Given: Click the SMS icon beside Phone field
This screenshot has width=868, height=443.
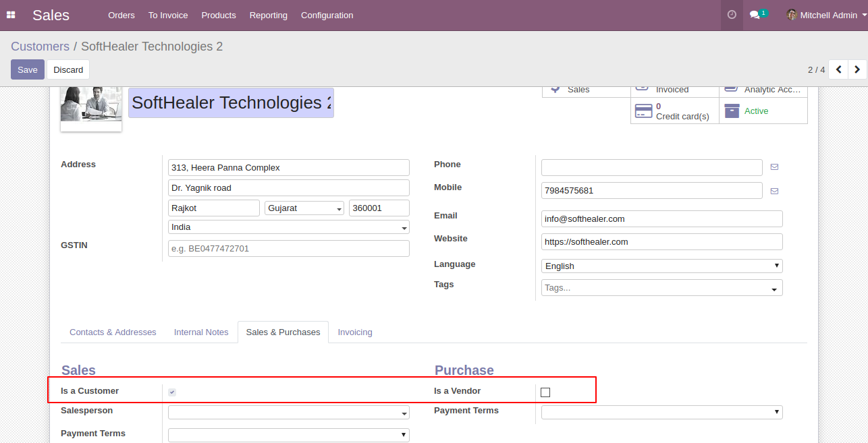Looking at the screenshot, I should 774,167.
